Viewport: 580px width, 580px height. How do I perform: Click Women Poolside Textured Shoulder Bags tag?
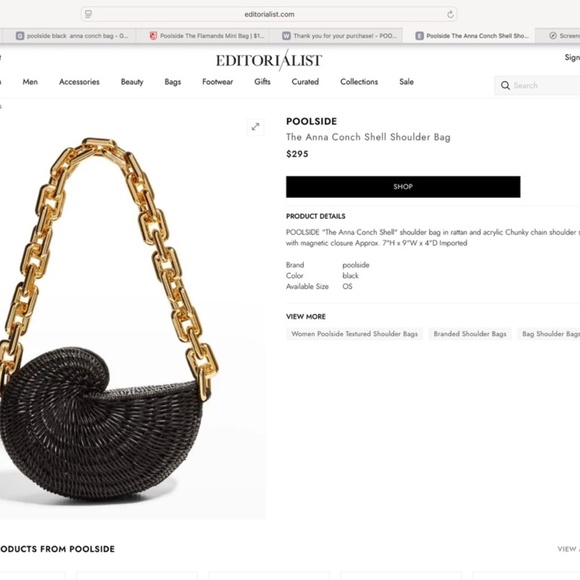[x=354, y=334]
